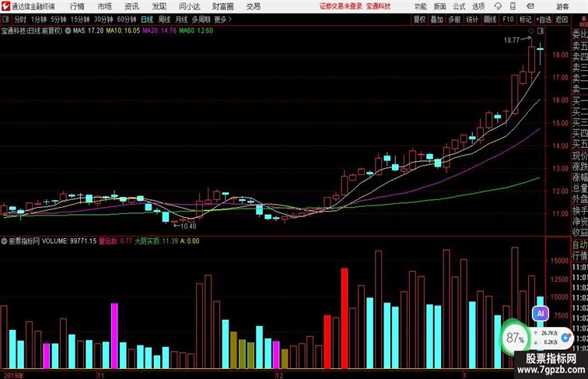Click the 游客 user account label
This screenshot has width=588, height=379.
pos(562,7)
